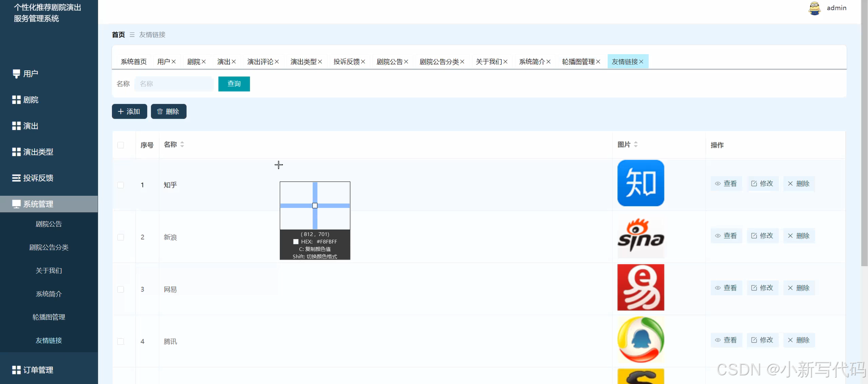The height and width of the screenshot is (384, 868).
Task: Open the sina logo thumbnail
Action: point(641,235)
